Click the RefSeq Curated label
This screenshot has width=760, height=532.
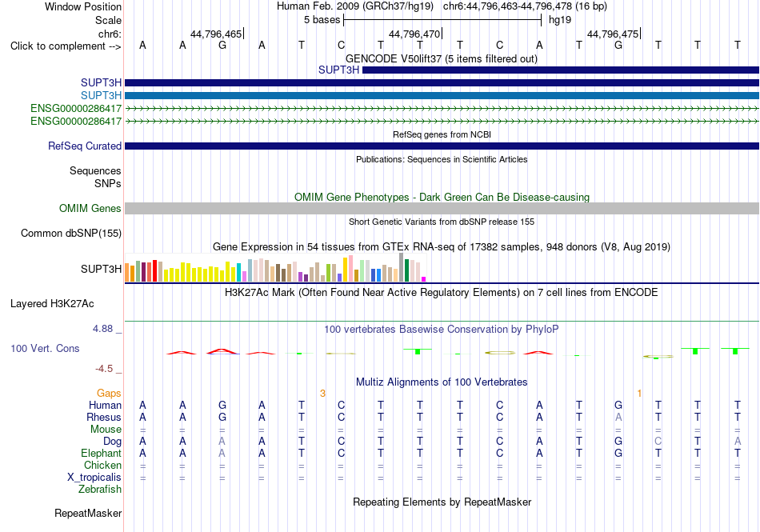pyautogui.click(x=85, y=146)
